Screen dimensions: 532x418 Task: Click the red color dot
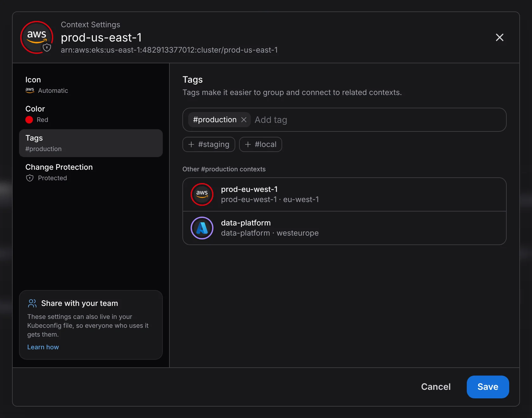tap(29, 120)
